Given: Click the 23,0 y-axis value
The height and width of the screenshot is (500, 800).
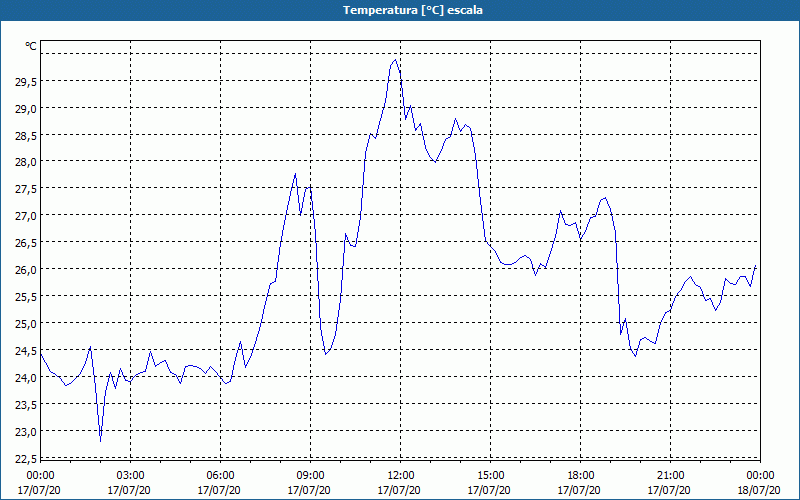Looking at the screenshot, I should click(x=25, y=432).
